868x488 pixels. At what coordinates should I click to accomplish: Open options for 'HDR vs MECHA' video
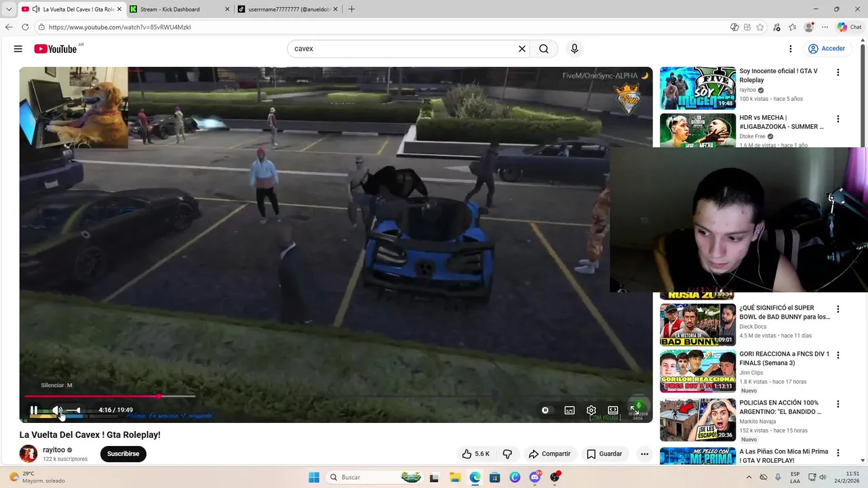point(837,119)
